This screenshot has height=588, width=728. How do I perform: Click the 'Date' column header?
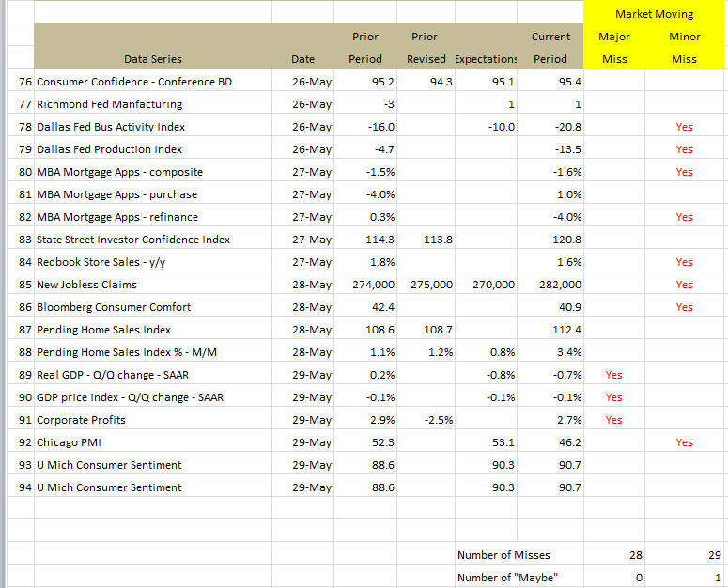[x=302, y=59]
